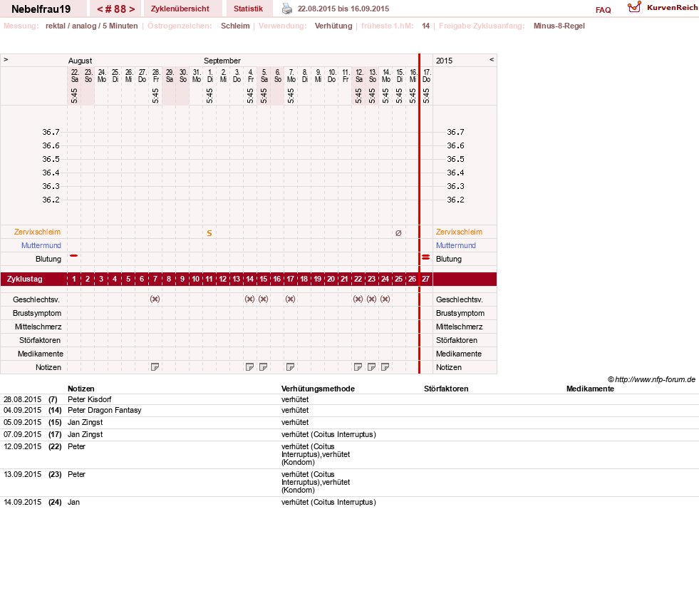Switch to the Statistik tab
The height and width of the screenshot is (616, 699).
pos(248,9)
